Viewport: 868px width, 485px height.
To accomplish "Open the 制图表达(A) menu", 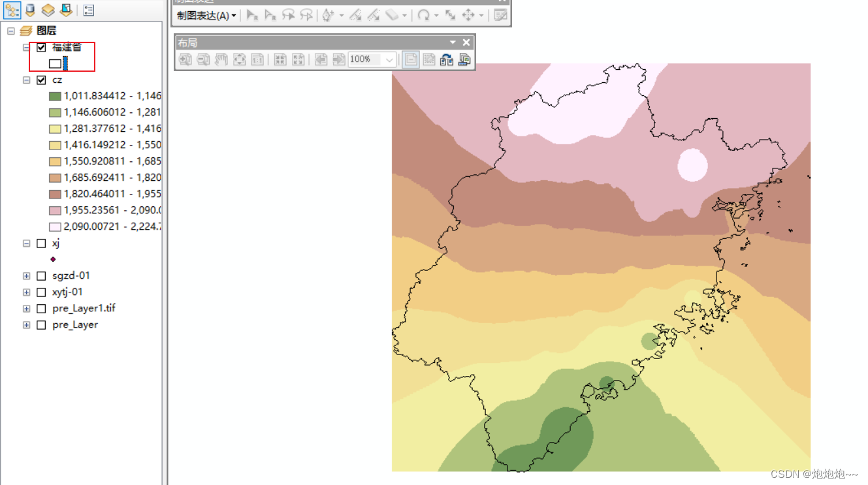I will click(x=206, y=16).
